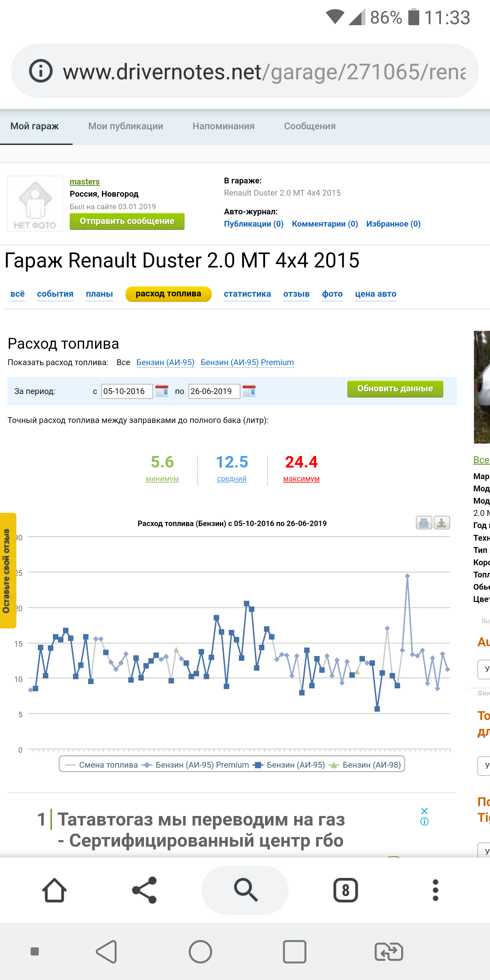Tap the Android back navigation button
Viewport: 490px width, 980px height.
click(x=107, y=951)
